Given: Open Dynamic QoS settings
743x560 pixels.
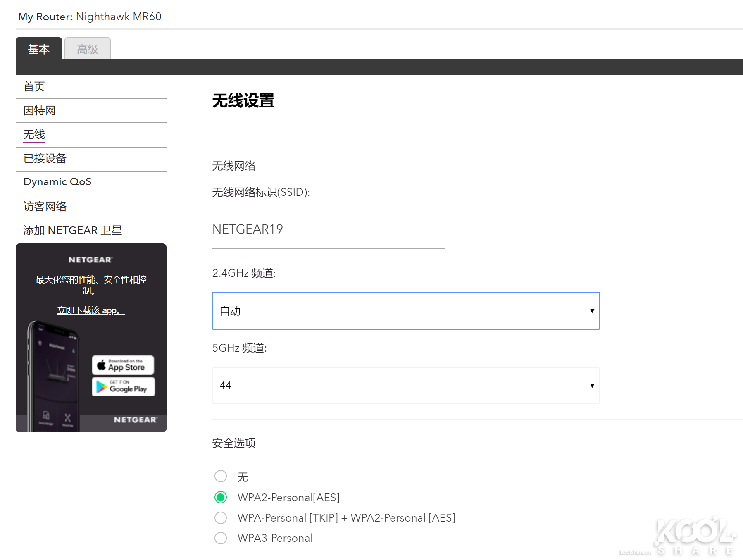Looking at the screenshot, I should click(91, 182).
